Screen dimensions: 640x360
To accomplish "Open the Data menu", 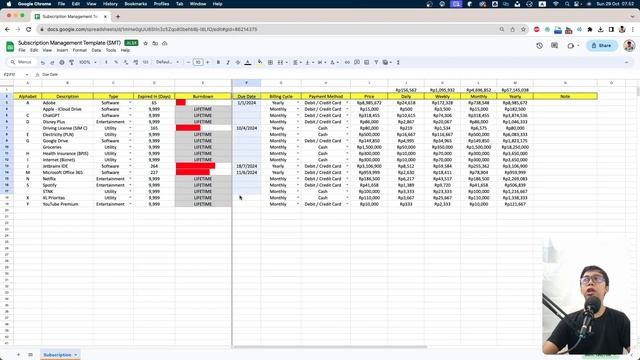I will (x=96, y=50).
